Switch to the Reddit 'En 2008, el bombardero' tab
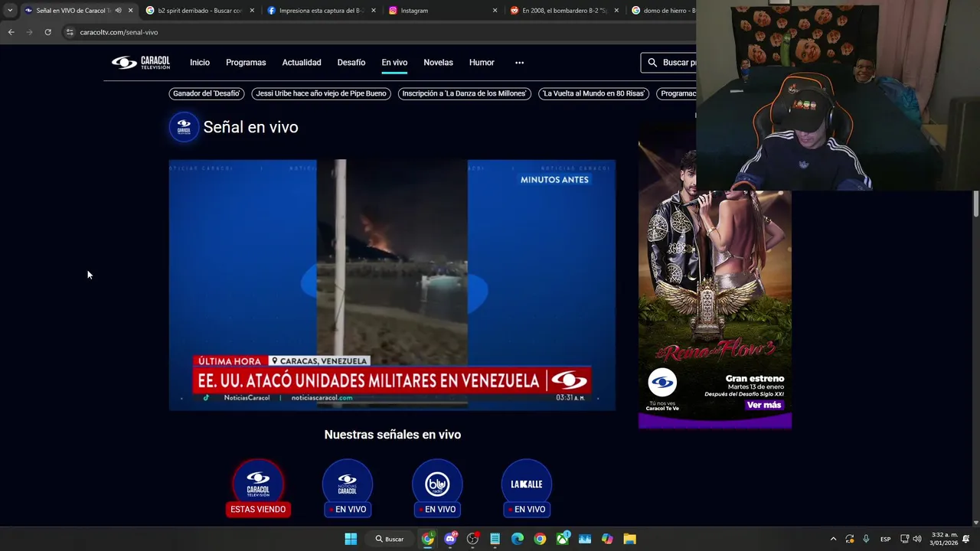 coord(563,11)
